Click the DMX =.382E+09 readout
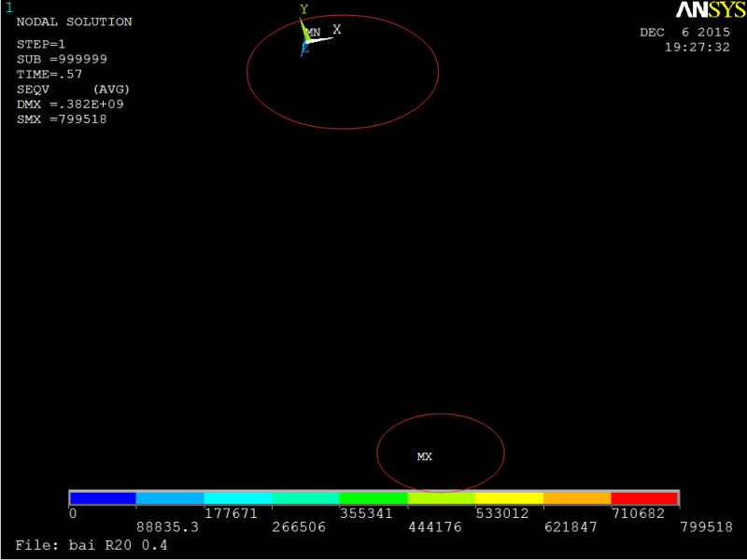The image size is (747, 560). click(70, 105)
